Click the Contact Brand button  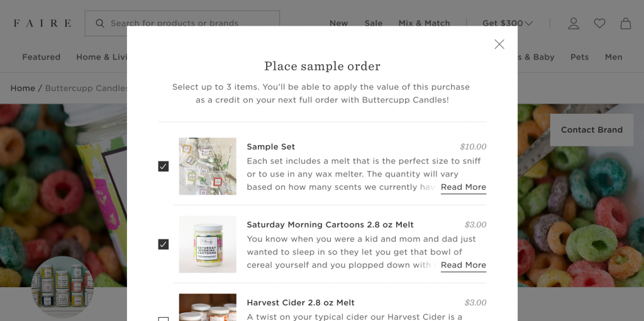tap(592, 130)
